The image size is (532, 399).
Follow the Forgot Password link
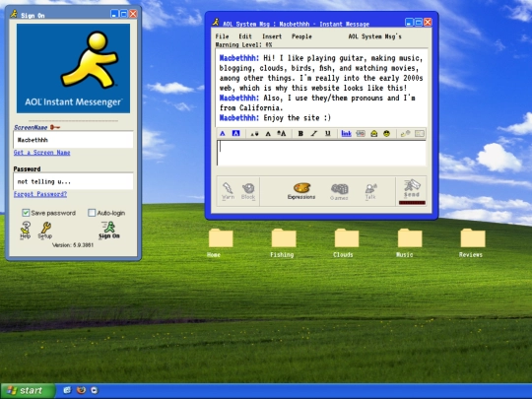click(40, 194)
